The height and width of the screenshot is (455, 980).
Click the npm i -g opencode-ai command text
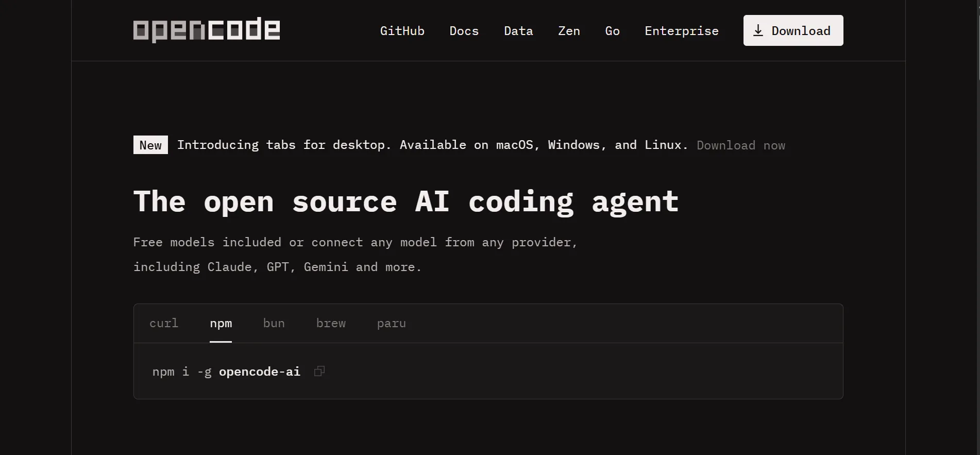226,372
